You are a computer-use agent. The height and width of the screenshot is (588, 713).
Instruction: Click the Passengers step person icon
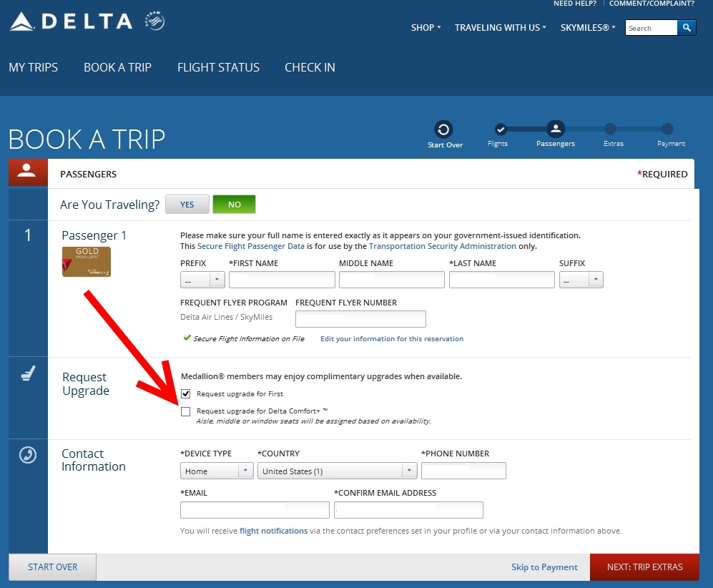556,129
